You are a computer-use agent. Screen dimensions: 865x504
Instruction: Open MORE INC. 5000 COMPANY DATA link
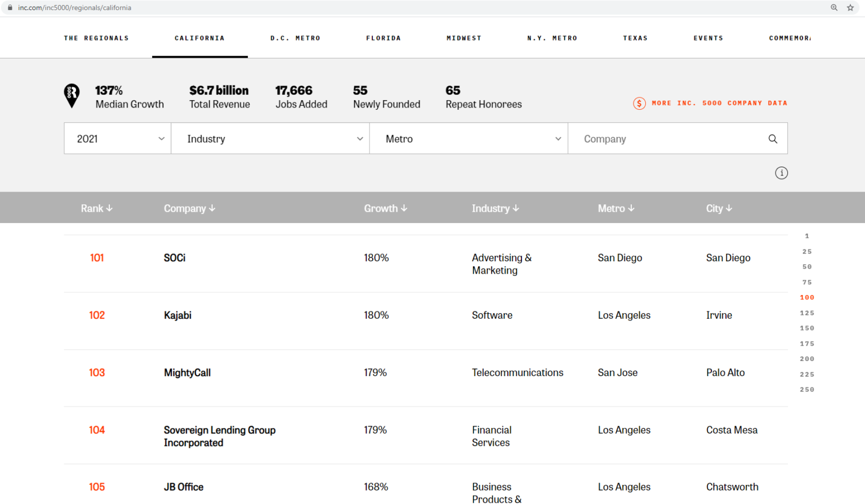719,103
